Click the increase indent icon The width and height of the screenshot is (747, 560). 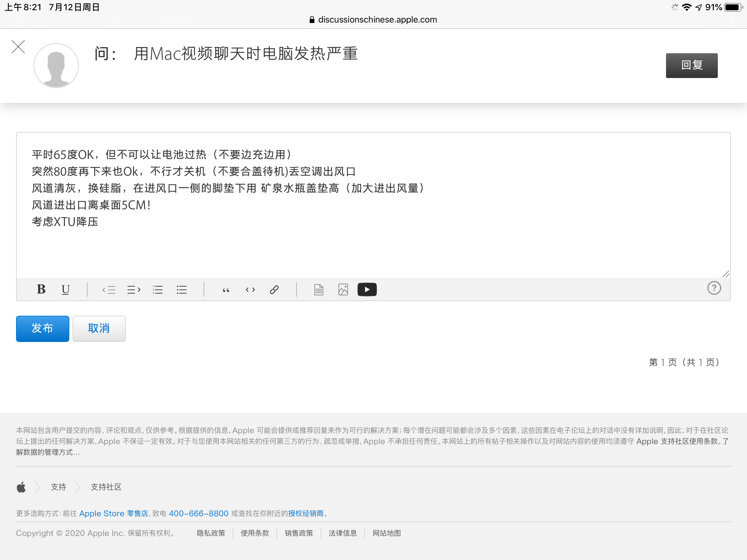tap(133, 290)
